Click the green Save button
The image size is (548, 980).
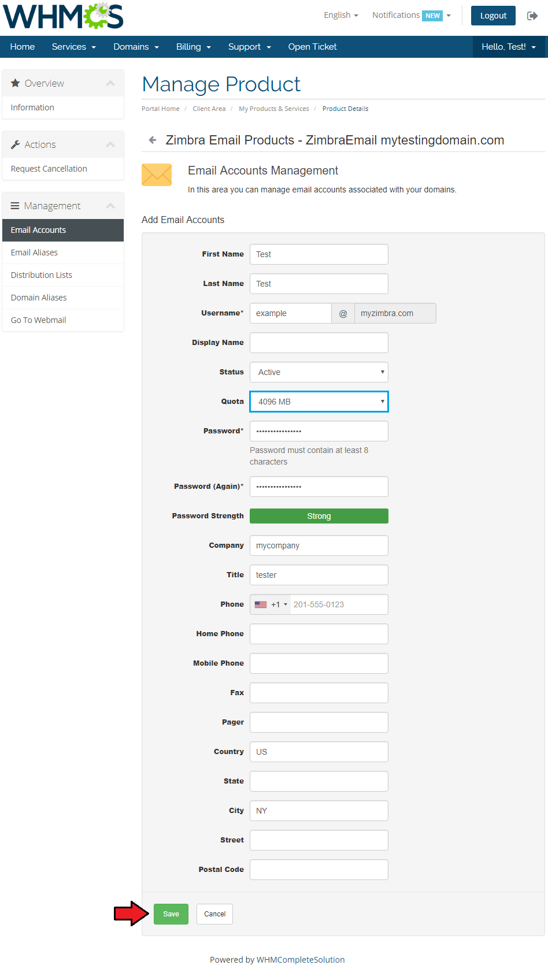(x=171, y=914)
